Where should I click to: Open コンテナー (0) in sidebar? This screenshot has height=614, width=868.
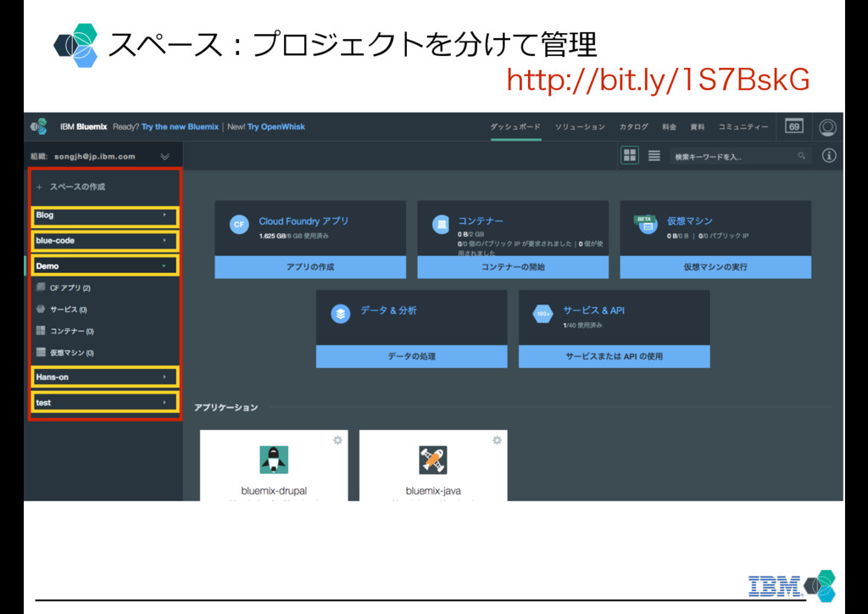pos(71,331)
